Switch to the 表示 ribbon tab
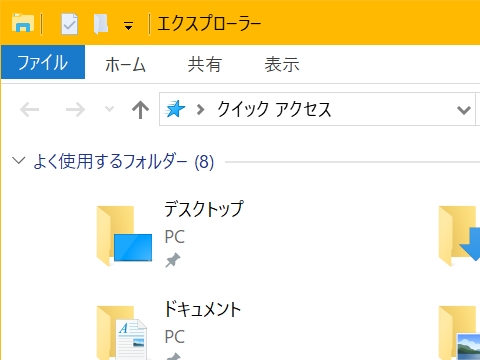 (x=282, y=64)
